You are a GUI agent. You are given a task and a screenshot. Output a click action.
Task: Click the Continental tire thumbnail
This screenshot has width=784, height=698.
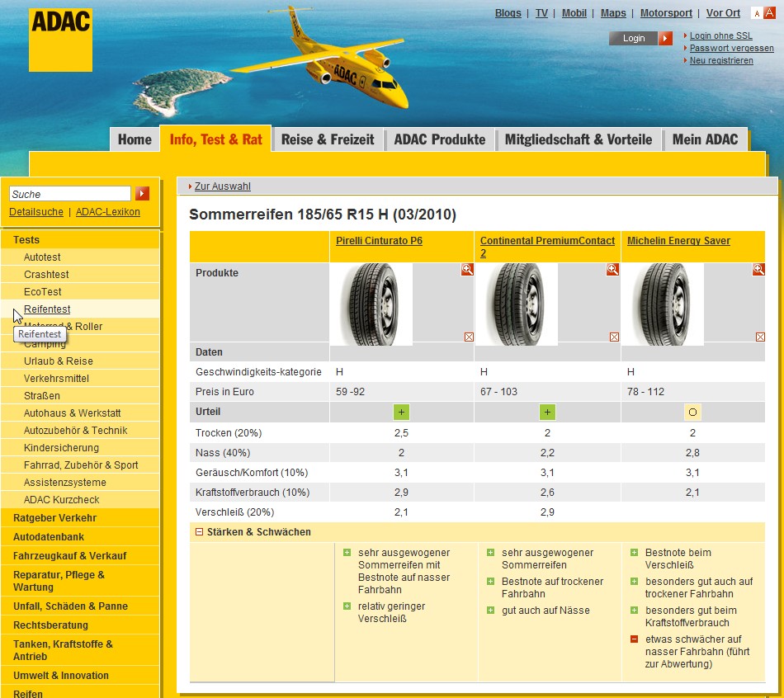[517, 304]
